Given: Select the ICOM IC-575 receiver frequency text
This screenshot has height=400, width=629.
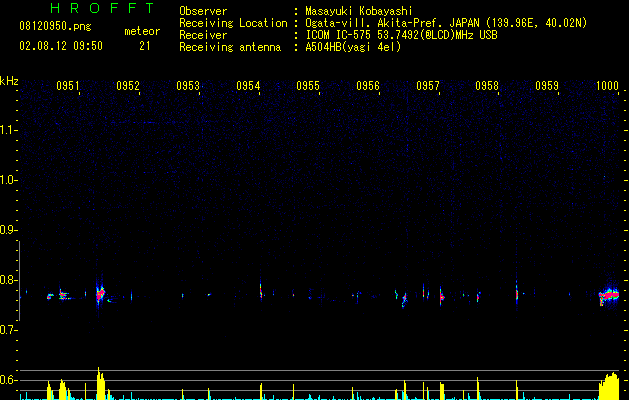Looking at the screenshot, I should click(401, 35).
